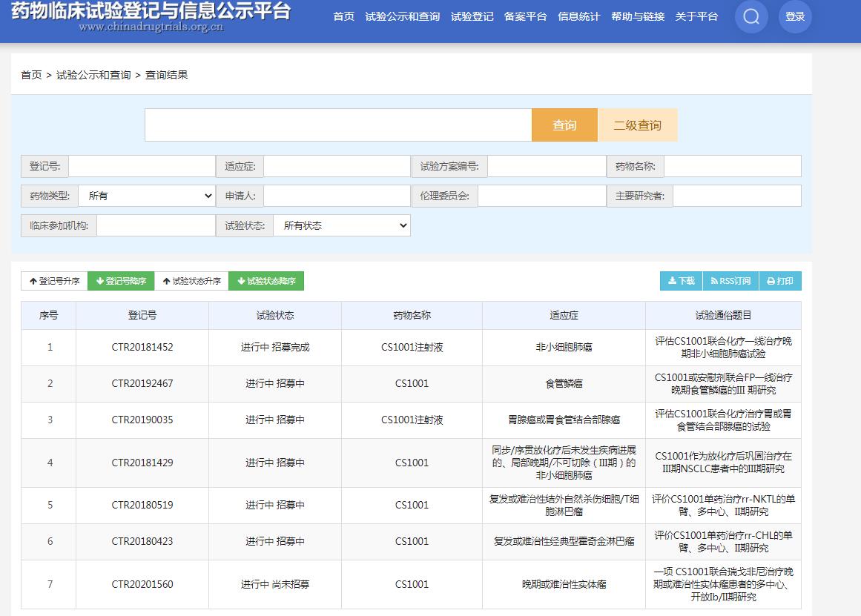Click 进行中 尚未招募 status cell
The image size is (861, 616).
pos(275,584)
